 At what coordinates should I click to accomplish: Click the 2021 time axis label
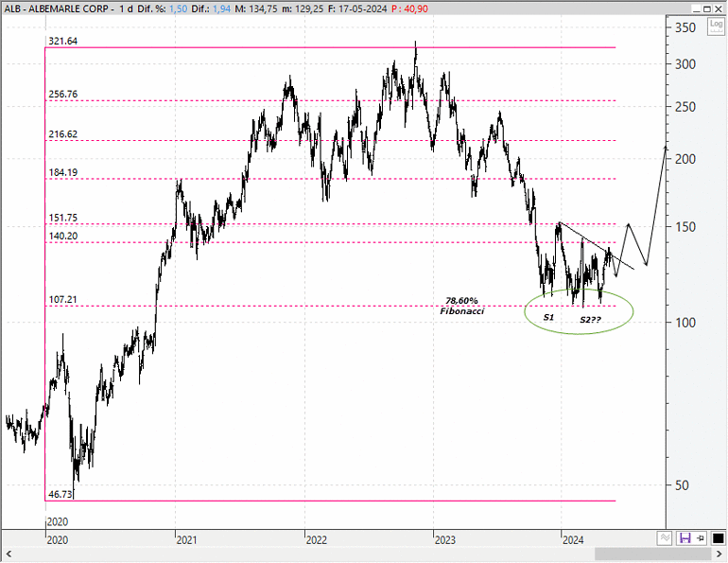[x=186, y=540]
